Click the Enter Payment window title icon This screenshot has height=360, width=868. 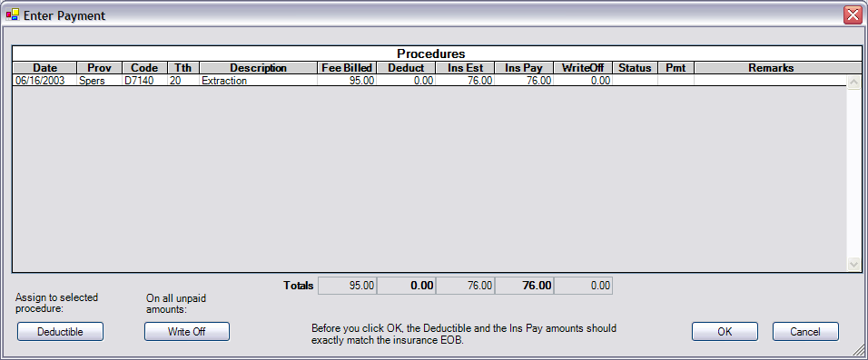pyautogui.click(x=12, y=15)
